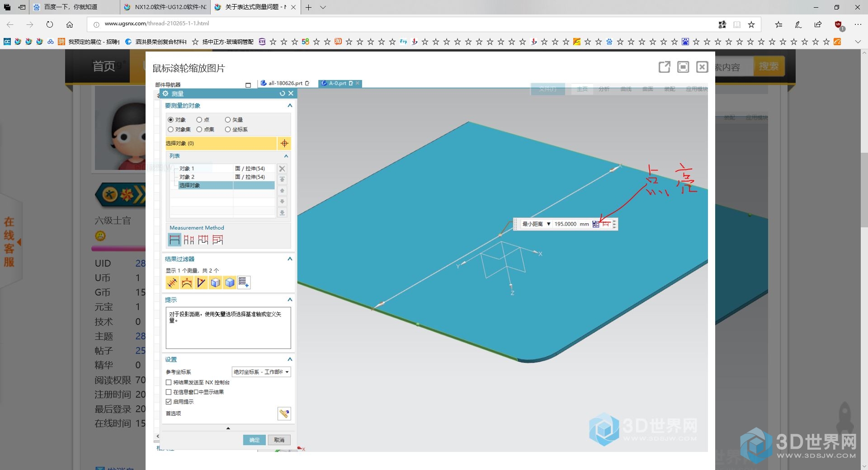The width and height of the screenshot is (868, 470).
Task: Collapse the 列表 section
Action: [286, 156]
